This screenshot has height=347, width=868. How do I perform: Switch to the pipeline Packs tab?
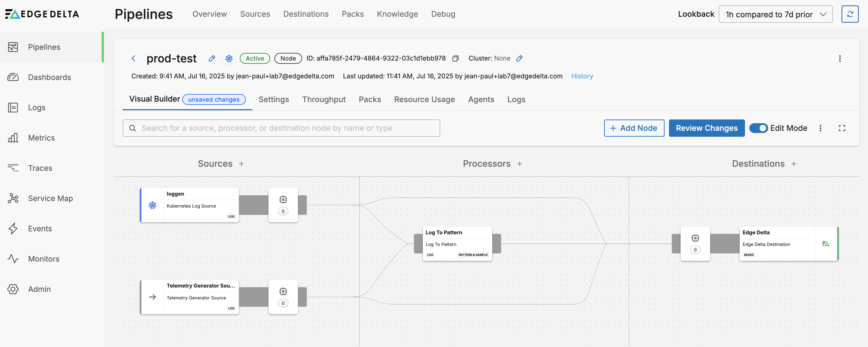coord(370,99)
